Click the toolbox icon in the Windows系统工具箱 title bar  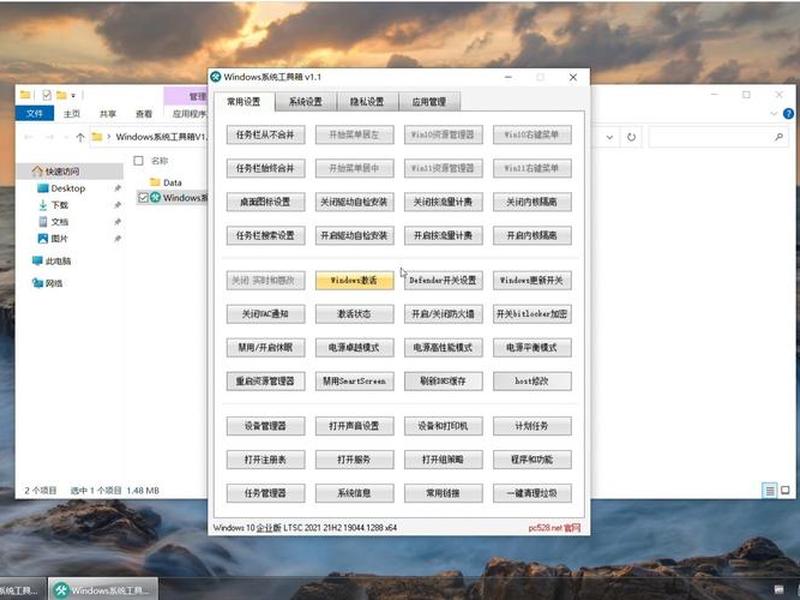coord(216,77)
